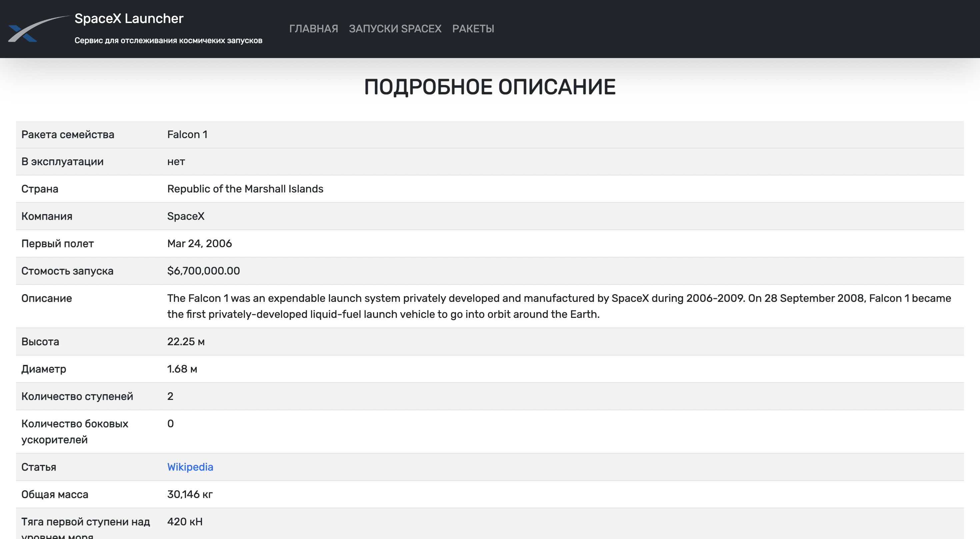Click the Republic of the Marshall Islands cell
Image resolution: width=980 pixels, height=539 pixels.
pyautogui.click(x=245, y=189)
